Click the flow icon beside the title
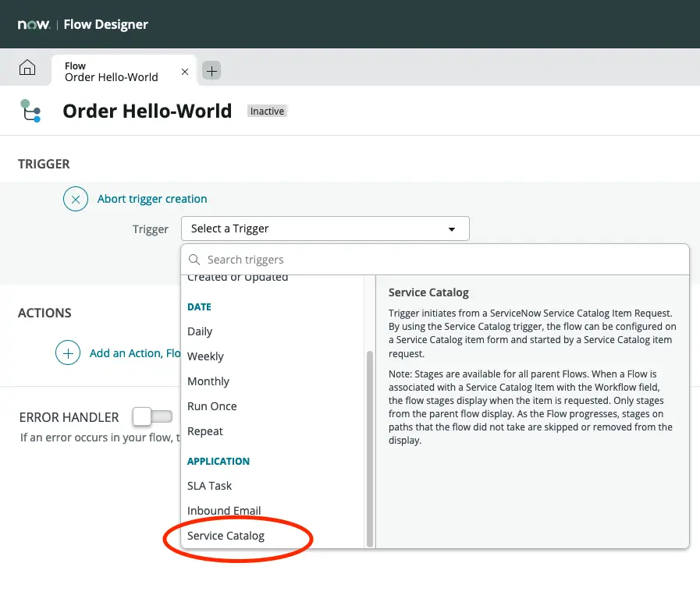Screen dimensions: 700x595 tap(30, 111)
